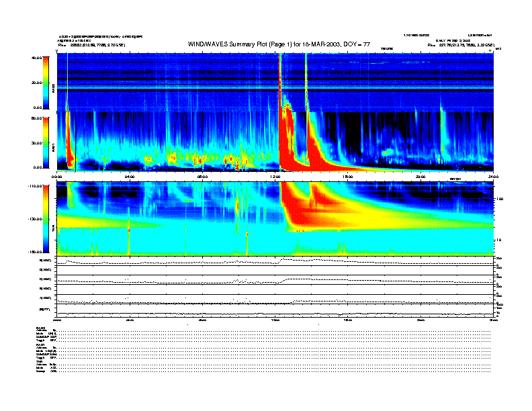
Task: Click the 16:00 tick under RAD1 spectrogram
Action: [x=348, y=177]
